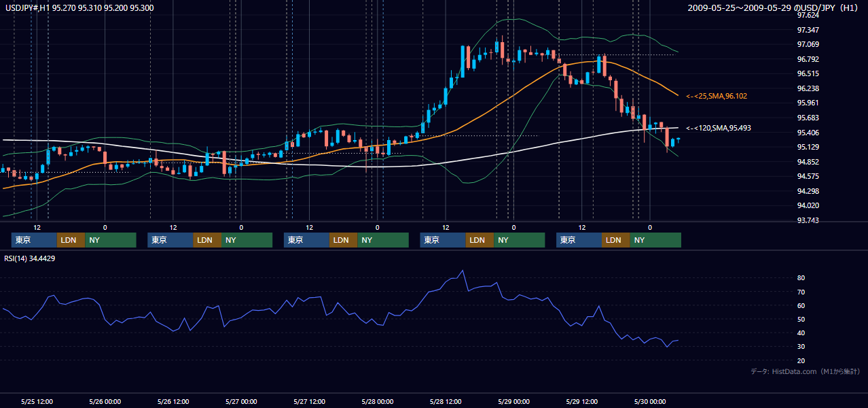
Task: Click the 5/29 12:00 time axis label
Action: [x=581, y=401]
